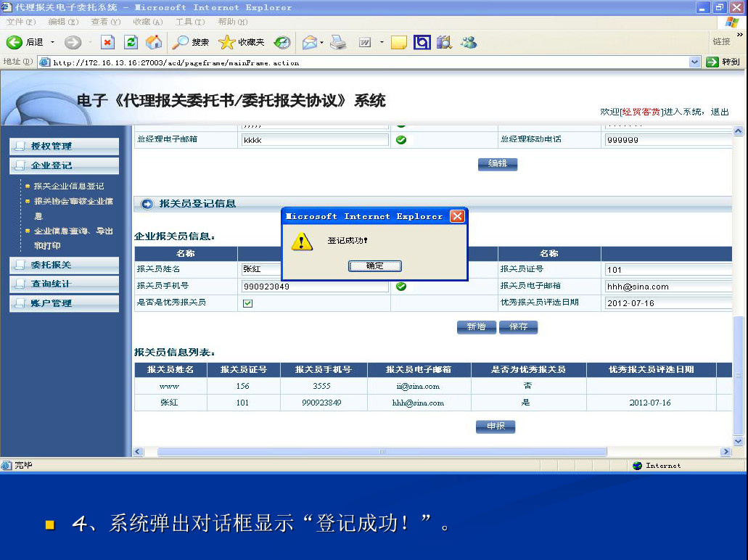Open the Search (搜索) toolbar button
This screenshot has height=560, width=748.
[191, 43]
